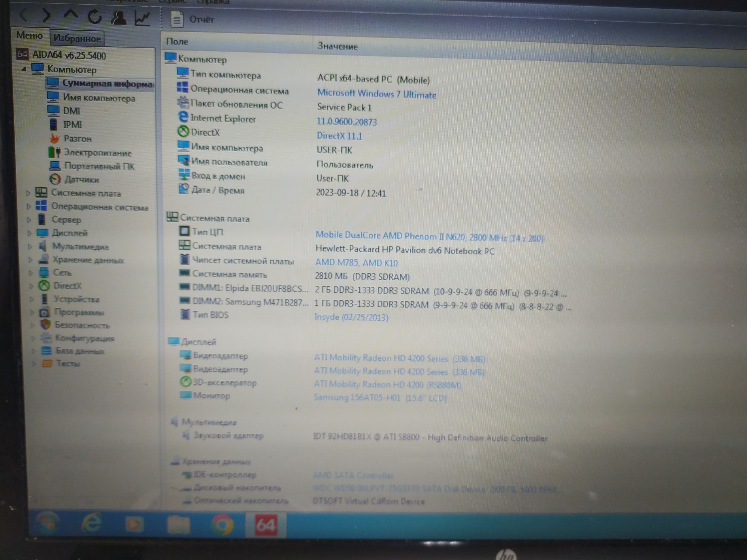Select the Тесты tree icon
This screenshot has height=560, width=747.
pyautogui.click(x=47, y=364)
